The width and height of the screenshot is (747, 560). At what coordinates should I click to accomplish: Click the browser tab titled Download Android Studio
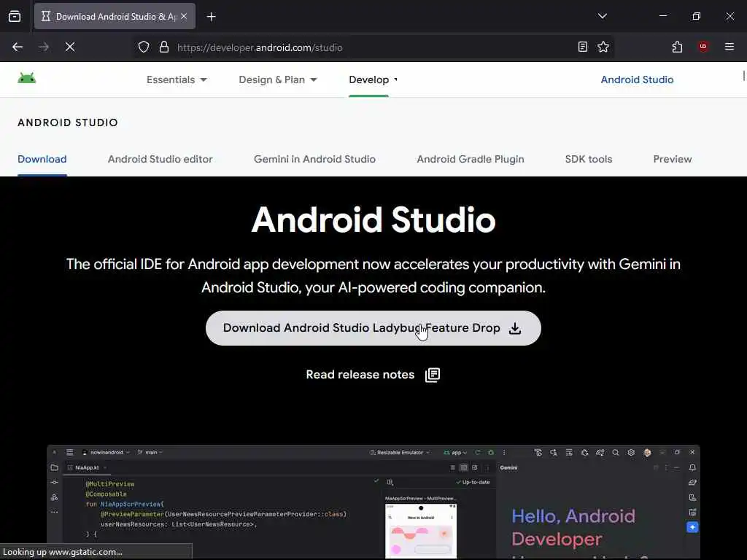point(115,16)
